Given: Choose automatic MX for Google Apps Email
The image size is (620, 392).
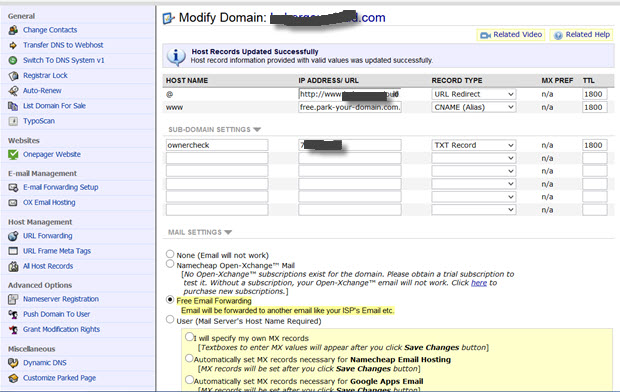Looking at the screenshot, I should tap(189, 380).
